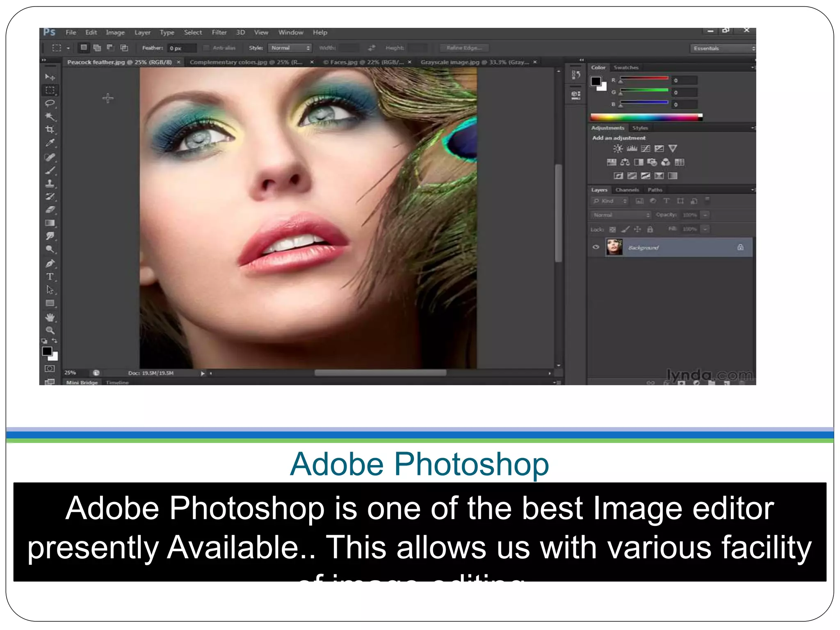Viewport: 840px width, 630px height.
Task: Open the Mini Bridge panel
Action: coord(82,382)
